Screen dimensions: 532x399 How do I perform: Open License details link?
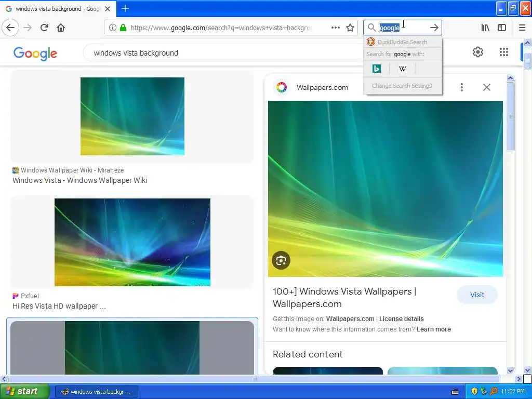pyautogui.click(x=402, y=319)
